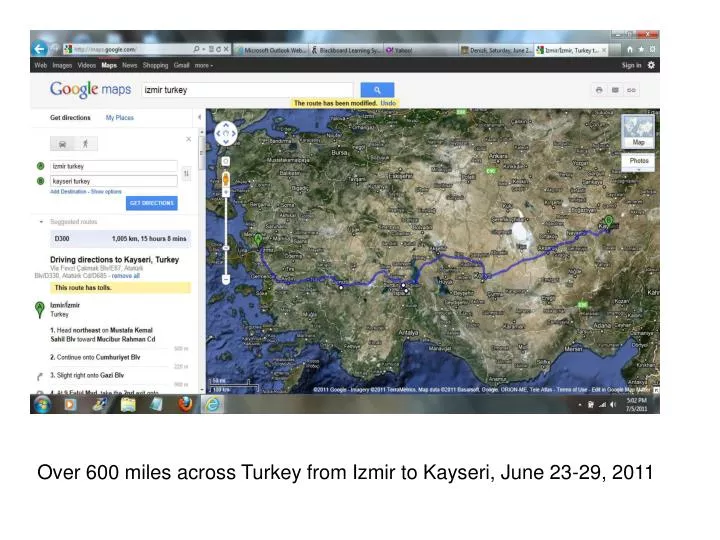
Task: Collapse the Suggested routes section
Action: [41, 222]
